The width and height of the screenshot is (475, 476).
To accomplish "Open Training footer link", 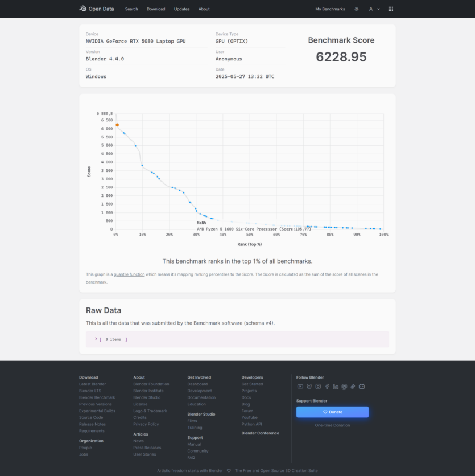I will [x=195, y=428].
